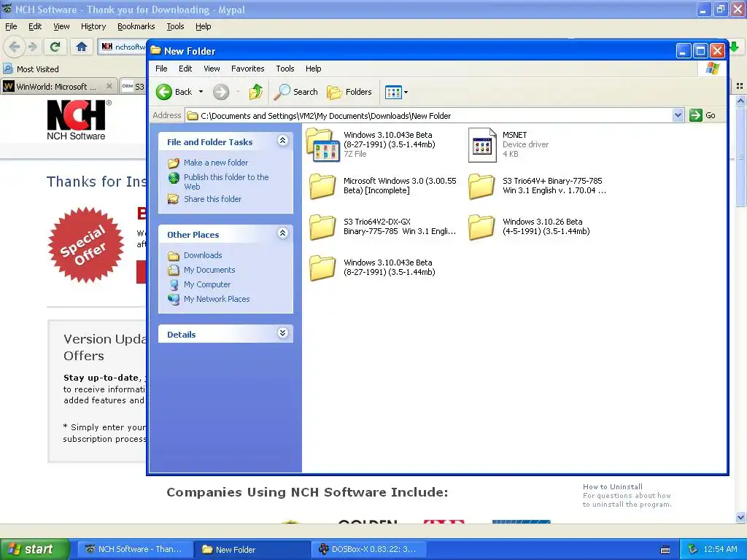Open the Favorites menu in the Explorer window
Screen dimensions: 747x560
[x=248, y=69]
